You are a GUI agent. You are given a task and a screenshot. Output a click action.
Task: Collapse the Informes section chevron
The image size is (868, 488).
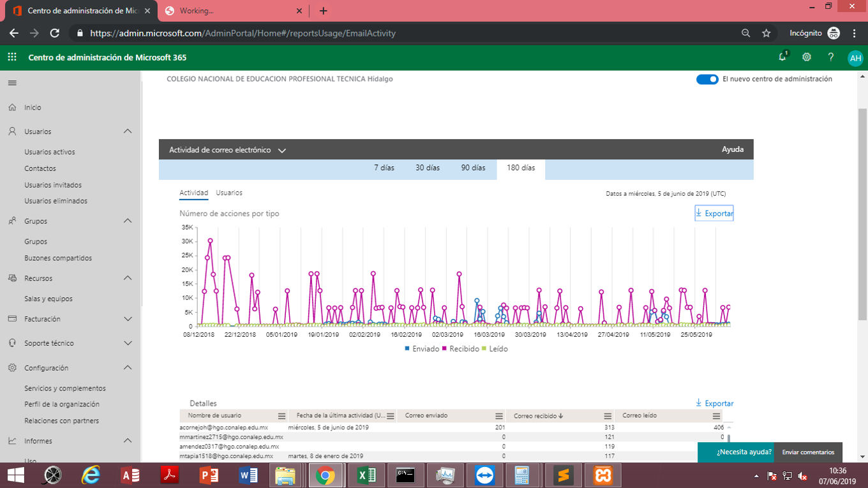point(128,441)
